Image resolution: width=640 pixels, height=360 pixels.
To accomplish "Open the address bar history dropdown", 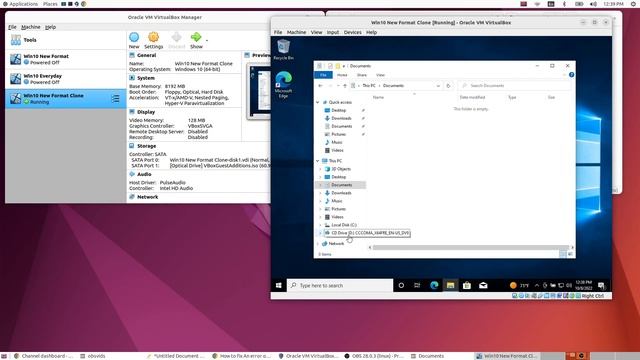I will click(438, 86).
